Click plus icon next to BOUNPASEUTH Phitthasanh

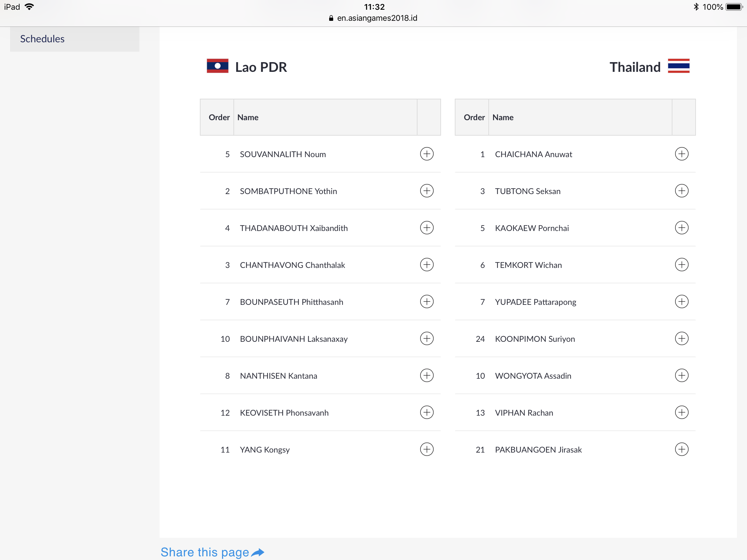427,302
